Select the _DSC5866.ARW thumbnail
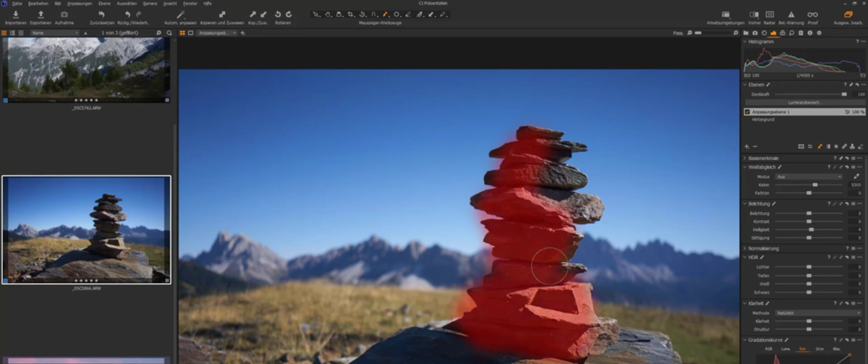This screenshot has height=364, width=868. pos(86,229)
